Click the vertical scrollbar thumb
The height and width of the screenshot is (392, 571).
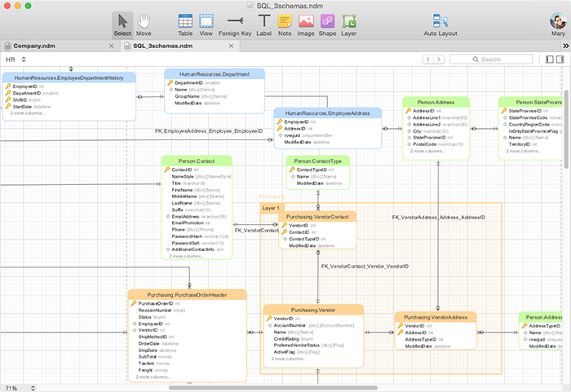567,129
